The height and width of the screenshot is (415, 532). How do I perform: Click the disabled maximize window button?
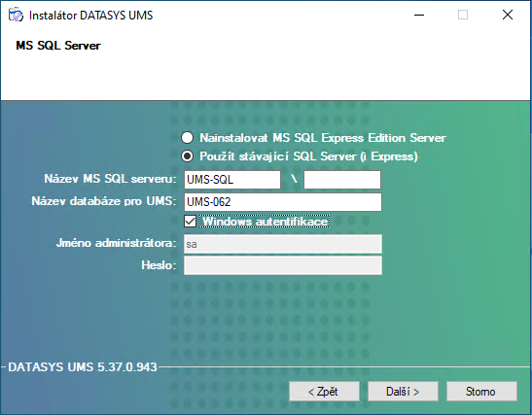click(463, 15)
